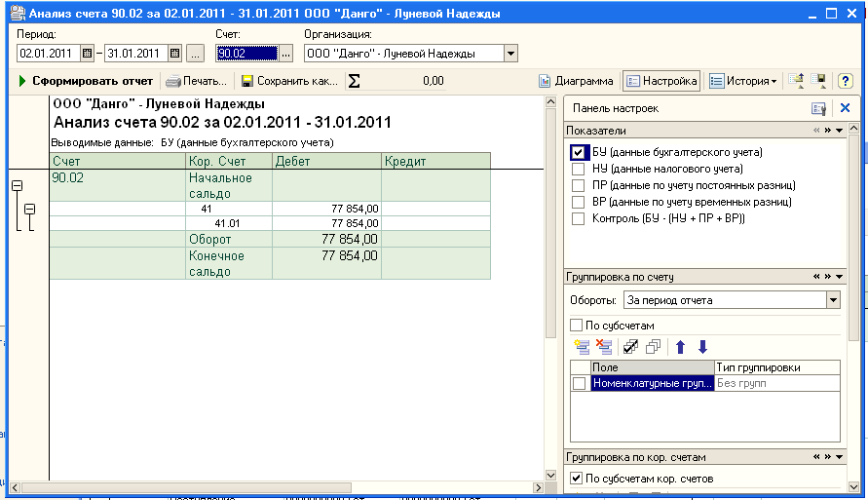Close the Панель настроек with X icon

click(x=845, y=108)
